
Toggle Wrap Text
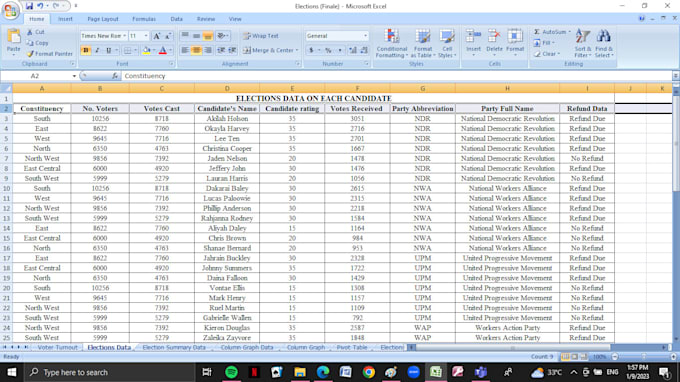point(261,36)
